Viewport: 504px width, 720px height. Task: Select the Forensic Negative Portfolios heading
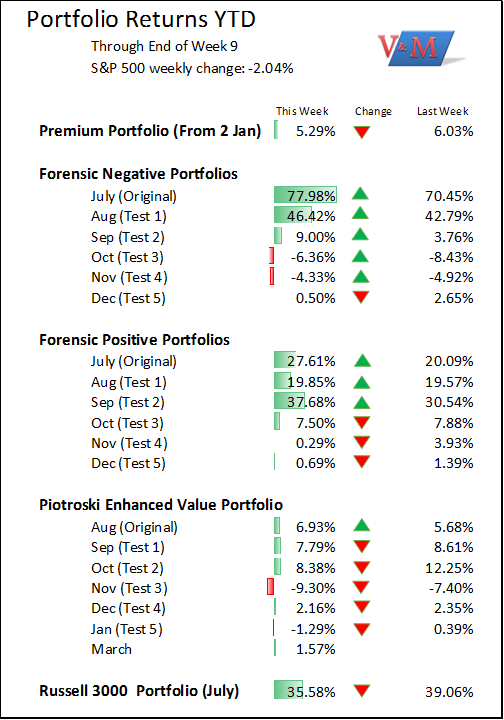[138, 174]
